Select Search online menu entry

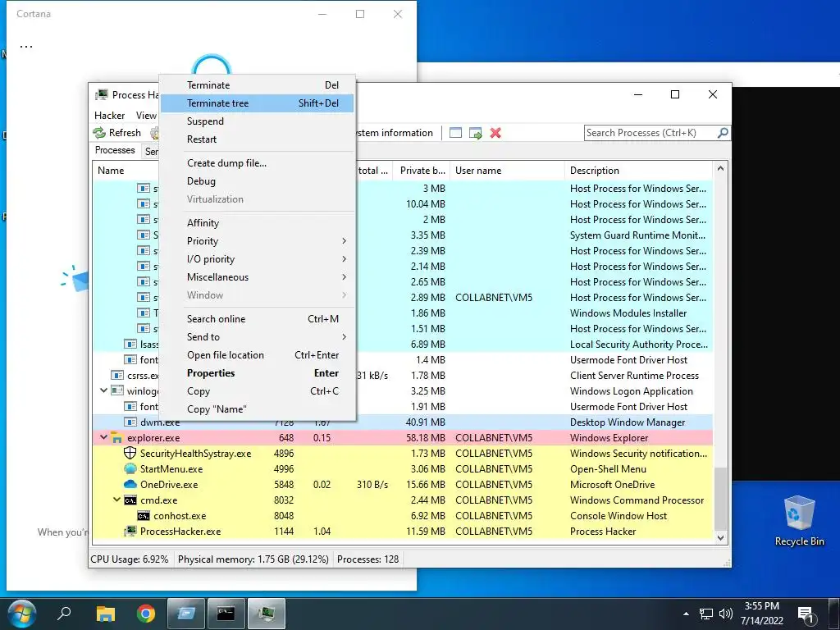pyautogui.click(x=257, y=319)
